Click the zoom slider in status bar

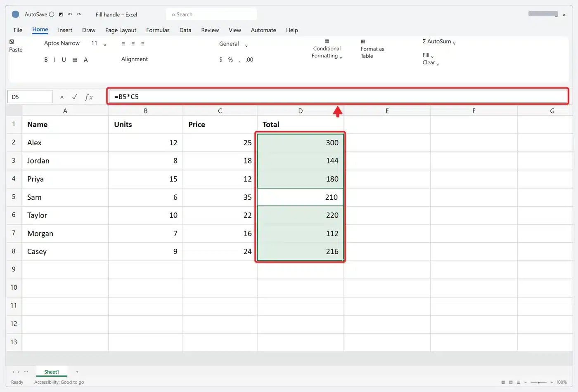click(538, 383)
